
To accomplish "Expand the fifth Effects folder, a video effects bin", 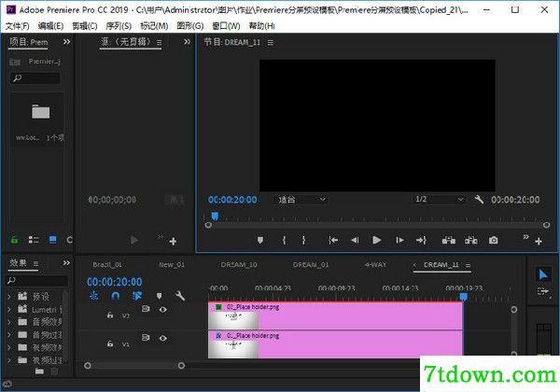I will pos(9,347).
